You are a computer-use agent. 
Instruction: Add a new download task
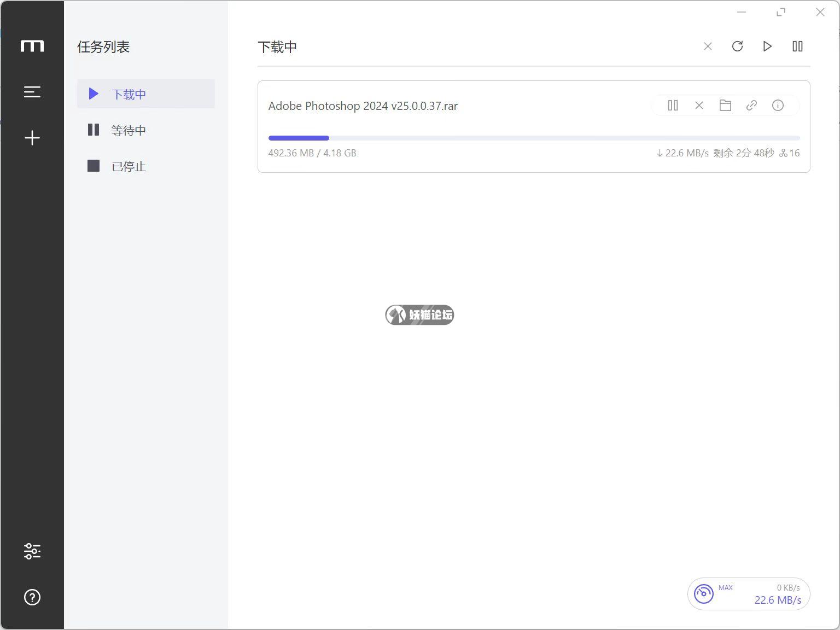[32, 138]
